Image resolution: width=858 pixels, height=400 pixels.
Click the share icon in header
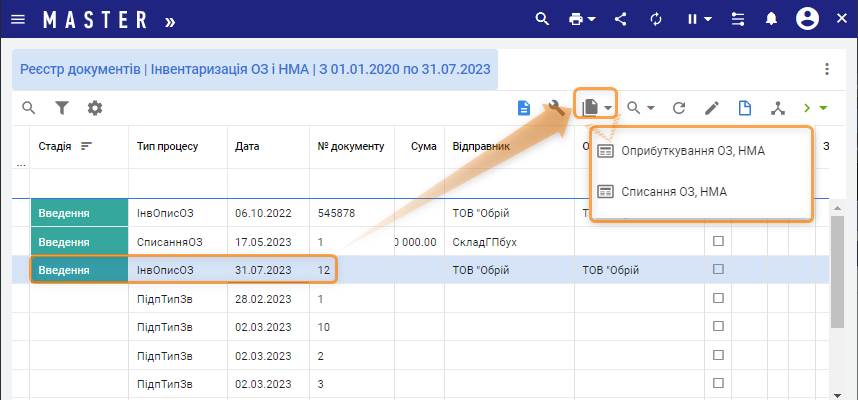[x=621, y=19]
